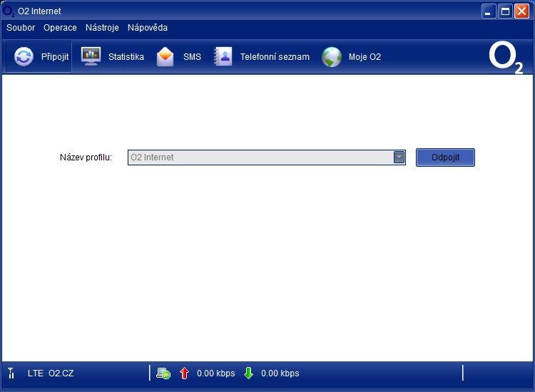Click the O2 application icon in the title bar
Screen dimensions: 535x392
tap(9, 11)
